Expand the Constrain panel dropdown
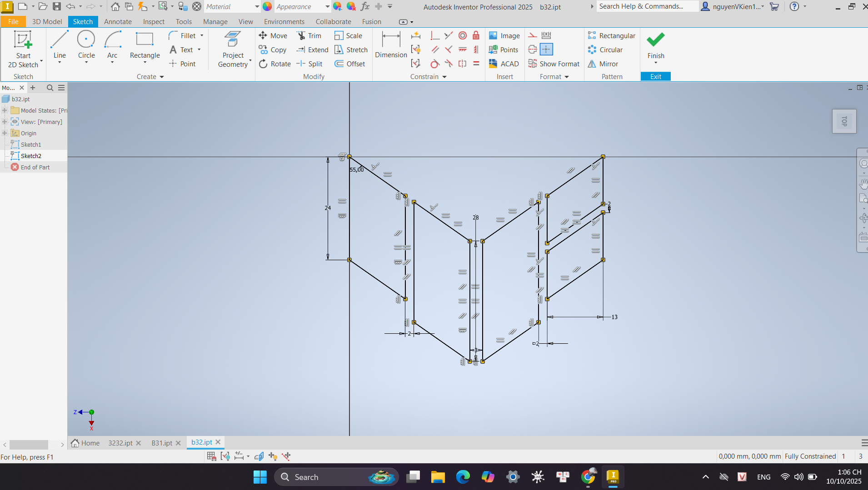 pos(444,77)
